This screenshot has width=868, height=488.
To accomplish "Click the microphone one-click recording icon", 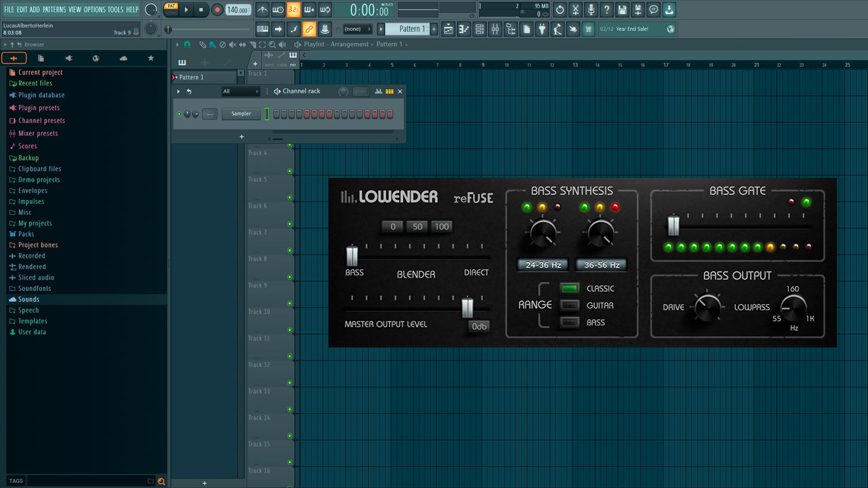I will click(x=591, y=10).
